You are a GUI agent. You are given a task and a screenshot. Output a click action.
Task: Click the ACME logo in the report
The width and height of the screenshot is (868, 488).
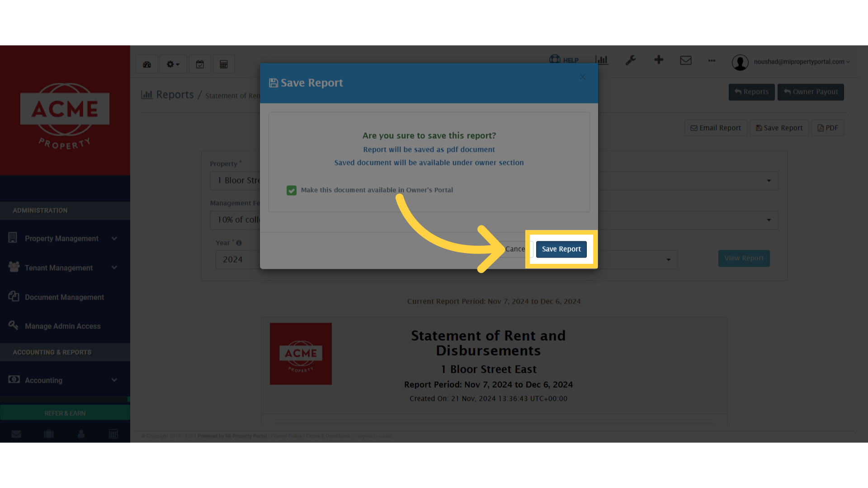click(x=301, y=354)
